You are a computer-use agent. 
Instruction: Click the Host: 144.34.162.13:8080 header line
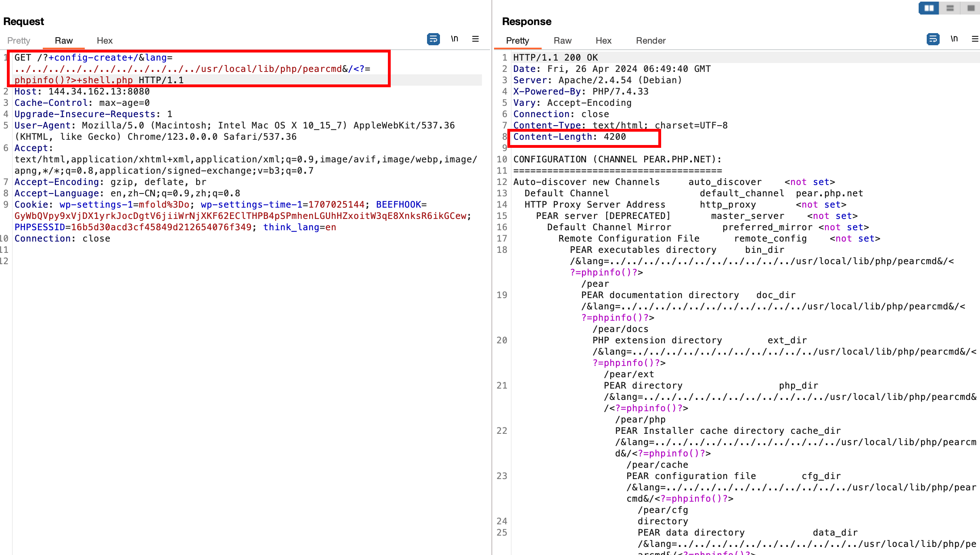click(x=81, y=91)
